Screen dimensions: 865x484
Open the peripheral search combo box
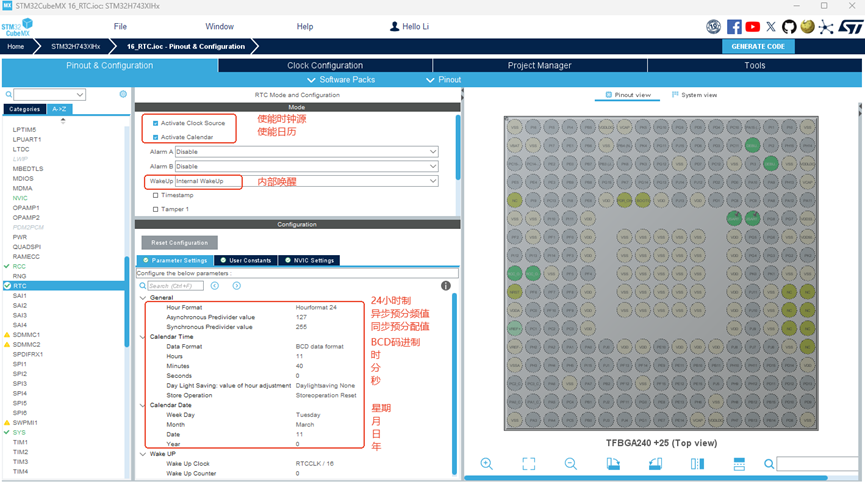point(50,94)
